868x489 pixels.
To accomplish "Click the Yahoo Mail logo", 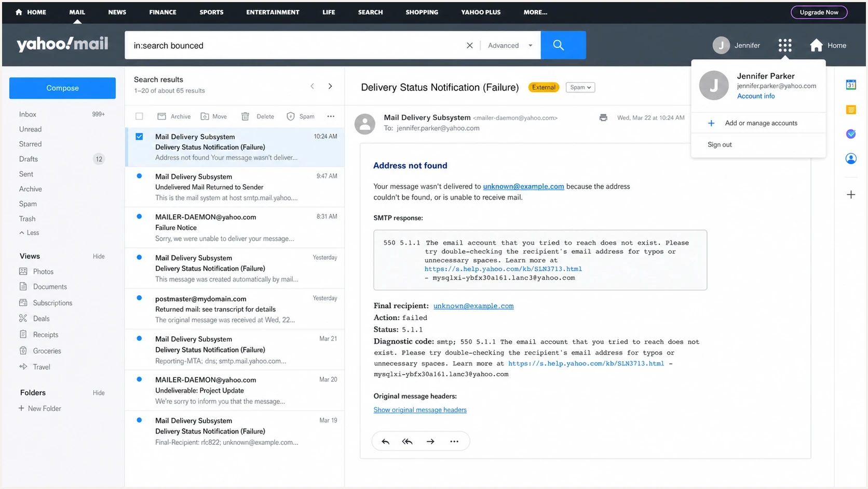I will (62, 44).
